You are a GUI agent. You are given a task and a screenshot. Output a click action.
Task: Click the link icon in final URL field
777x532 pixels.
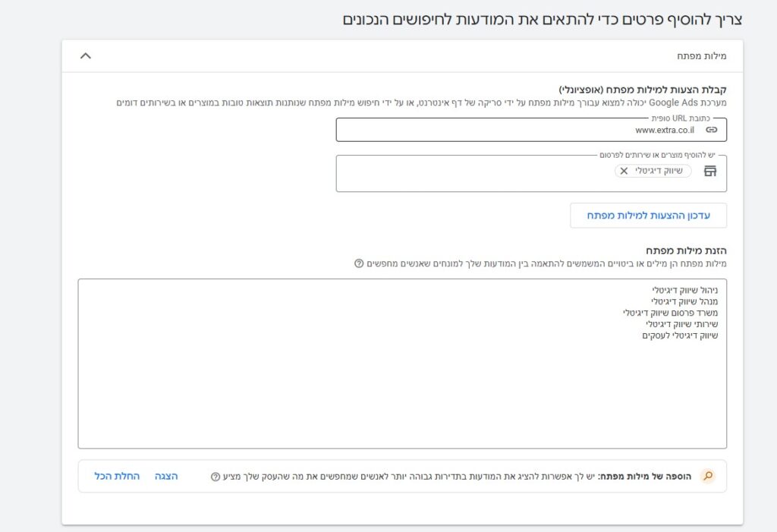pyautogui.click(x=711, y=130)
